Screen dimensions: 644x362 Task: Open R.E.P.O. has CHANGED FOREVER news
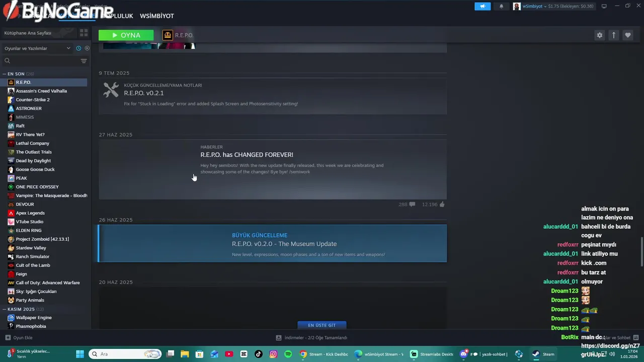[272, 169]
